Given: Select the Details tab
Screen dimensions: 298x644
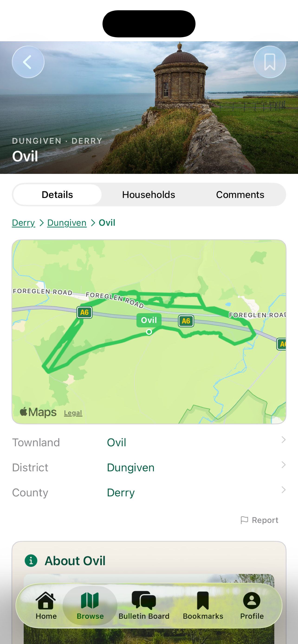Looking at the screenshot, I should pyautogui.click(x=57, y=194).
